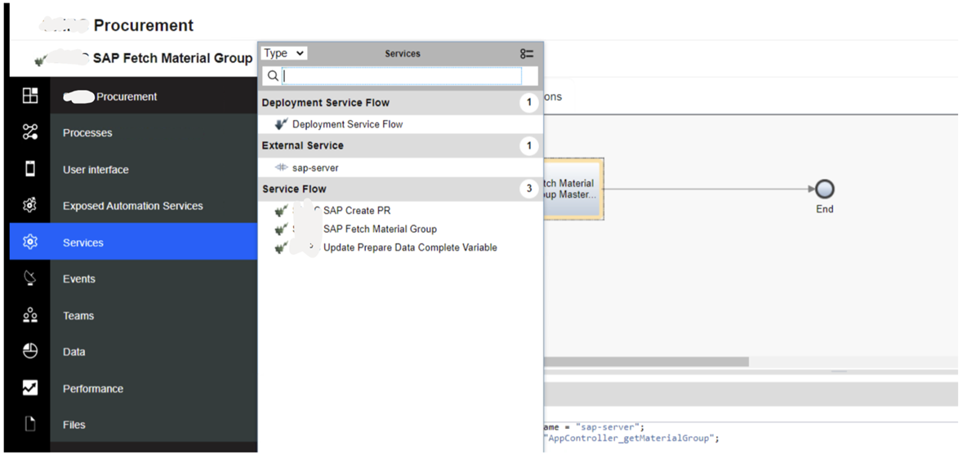Image resolution: width=980 pixels, height=468 pixels.
Task: Click the Services search input field
Action: point(402,76)
